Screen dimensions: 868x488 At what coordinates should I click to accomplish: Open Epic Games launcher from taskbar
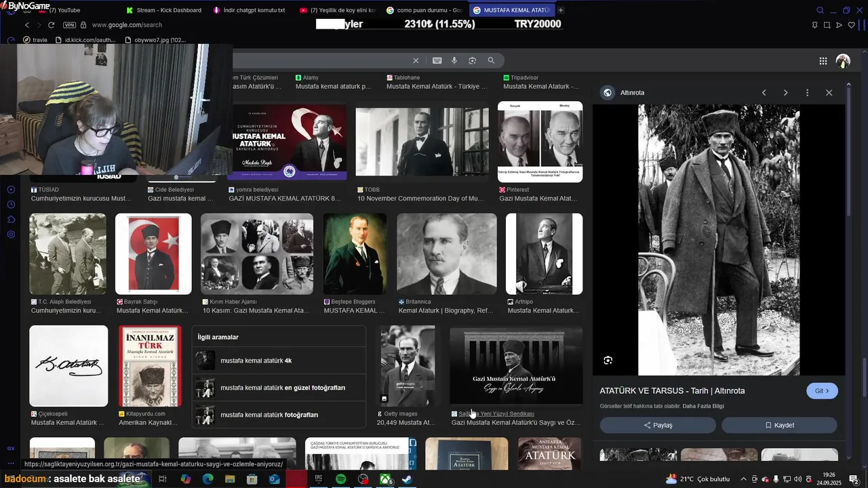(319, 479)
